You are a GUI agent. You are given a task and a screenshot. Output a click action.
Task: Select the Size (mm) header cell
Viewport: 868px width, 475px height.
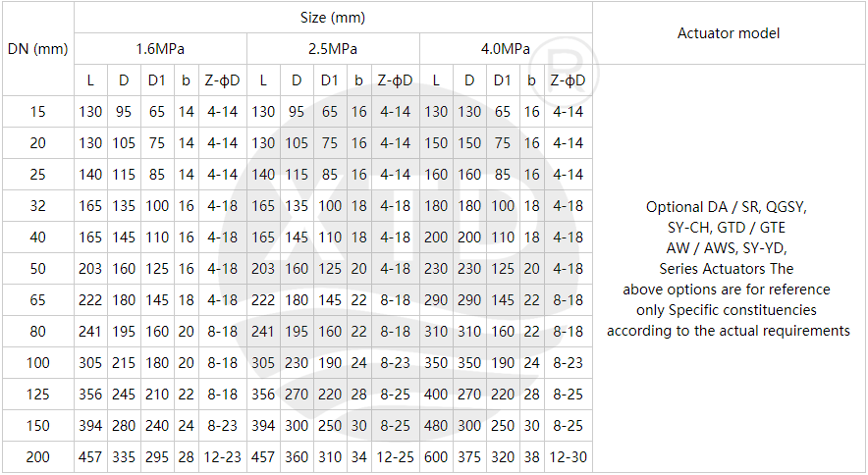coord(333,18)
